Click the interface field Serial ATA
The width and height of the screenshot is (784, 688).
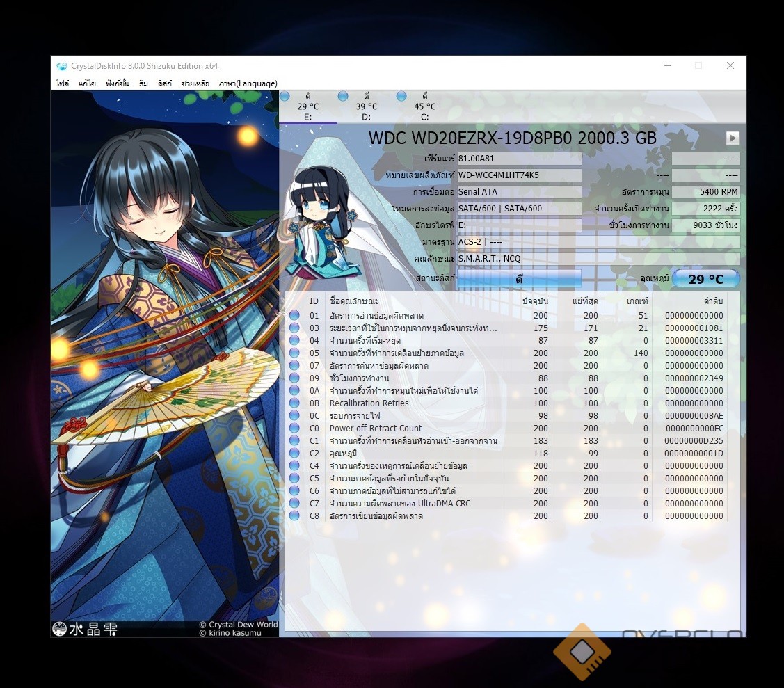pos(519,191)
